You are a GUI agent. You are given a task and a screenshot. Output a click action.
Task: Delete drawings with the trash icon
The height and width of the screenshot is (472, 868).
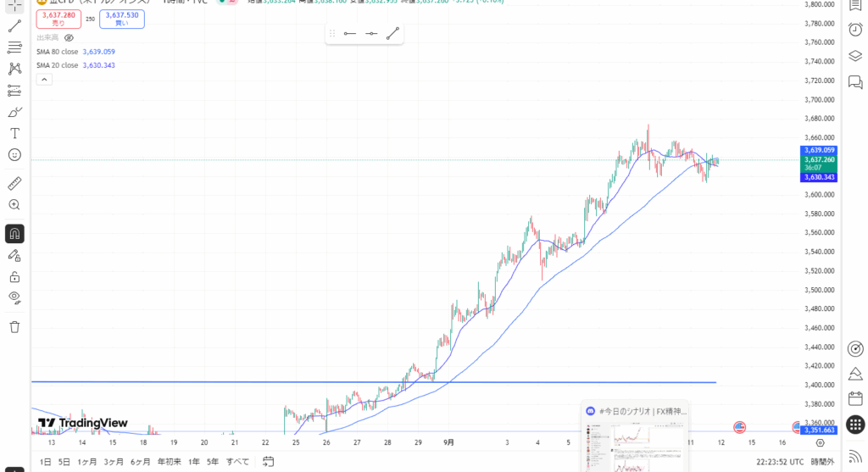tap(14, 326)
